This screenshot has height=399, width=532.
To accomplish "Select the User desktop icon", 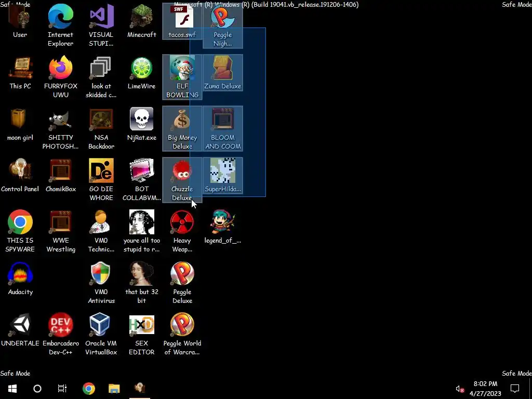I will point(20,21).
